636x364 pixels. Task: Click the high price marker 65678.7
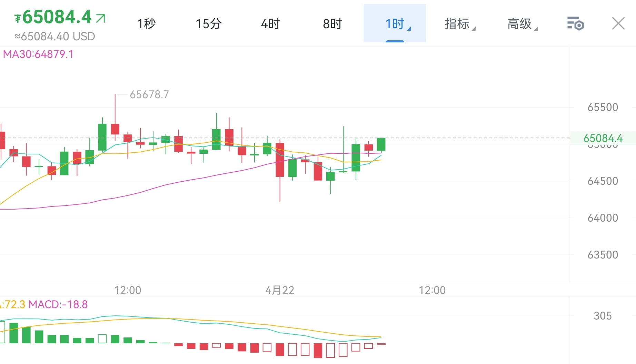[x=149, y=94]
